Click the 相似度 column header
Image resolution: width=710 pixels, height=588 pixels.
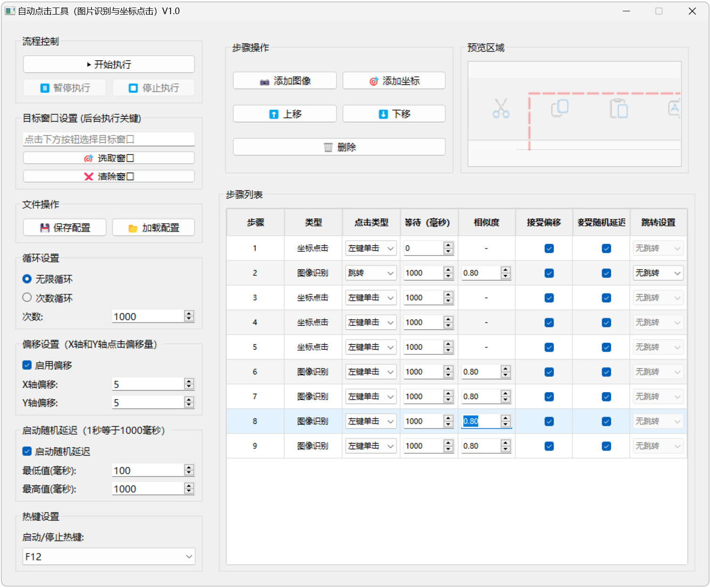tap(487, 222)
